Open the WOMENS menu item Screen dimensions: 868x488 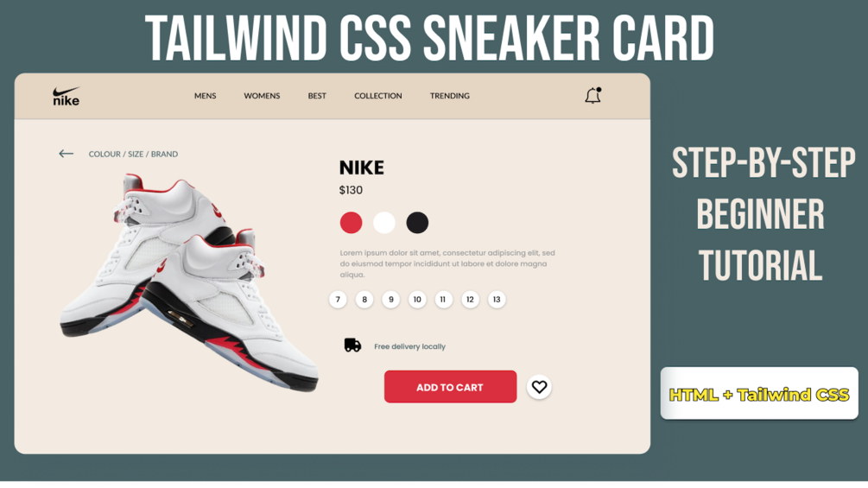coord(262,96)
